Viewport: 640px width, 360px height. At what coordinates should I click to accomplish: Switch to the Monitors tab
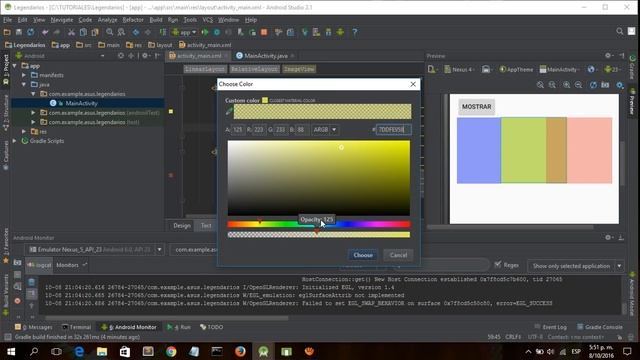67,265
